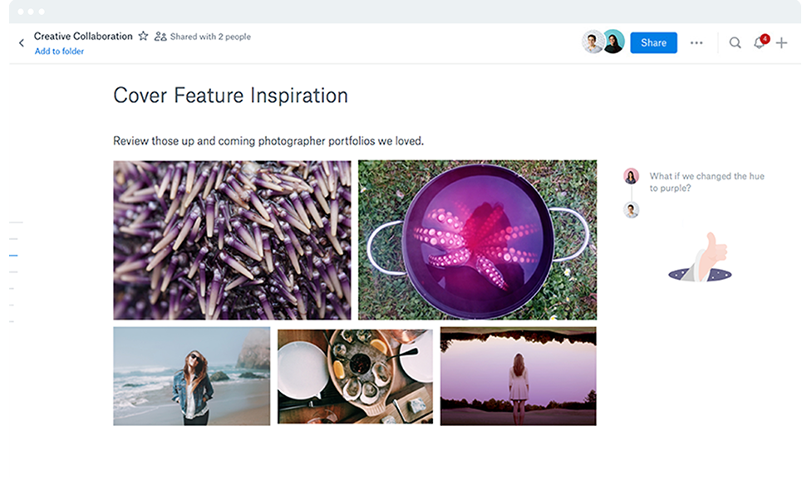This screenshot has width=812, height=504.
Task: Click the pink avatar on the comment thread
Action: click(x=632, y=175)
